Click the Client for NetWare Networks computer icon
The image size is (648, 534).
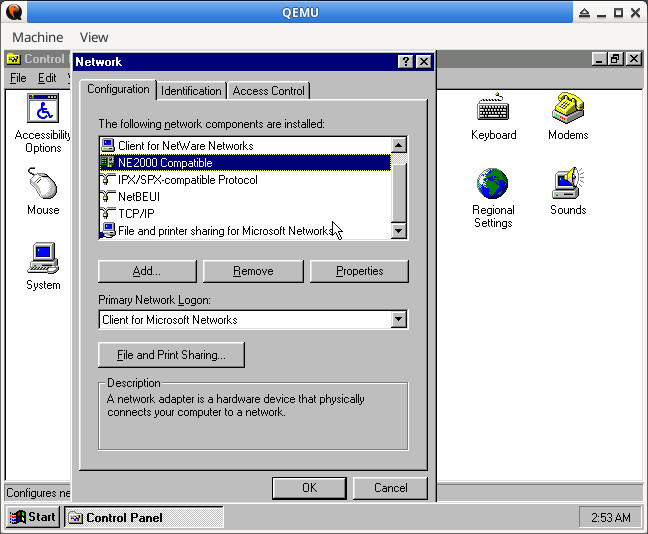point(108,145)
